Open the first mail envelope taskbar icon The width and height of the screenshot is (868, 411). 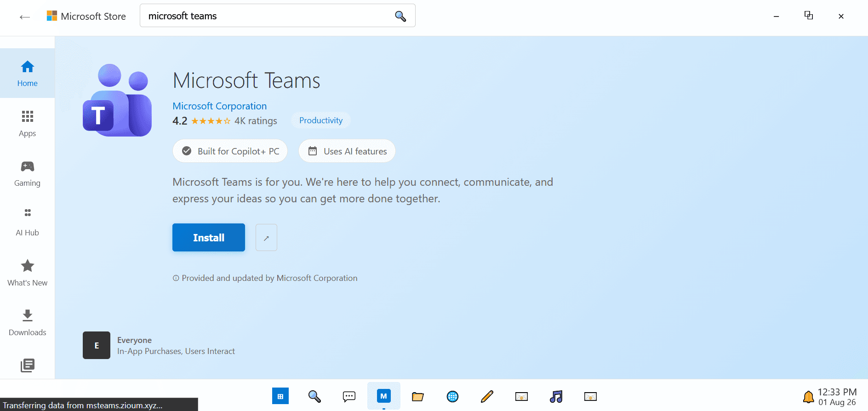[x=522, y=396]
